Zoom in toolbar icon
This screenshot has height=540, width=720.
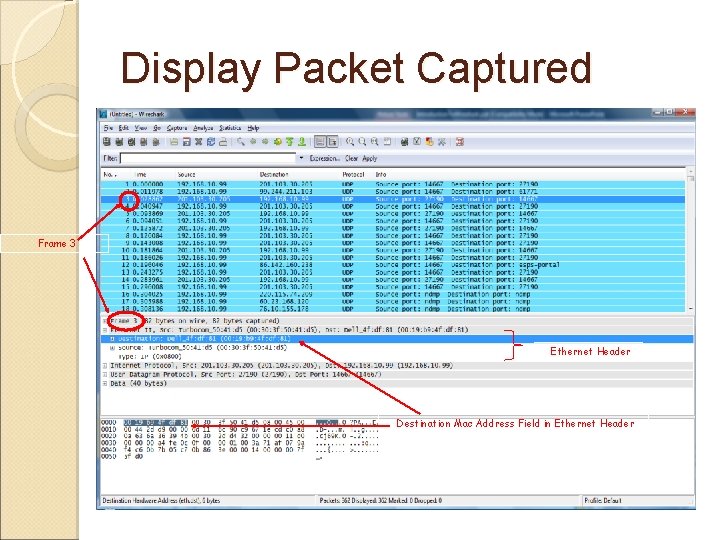pos(350,142)
